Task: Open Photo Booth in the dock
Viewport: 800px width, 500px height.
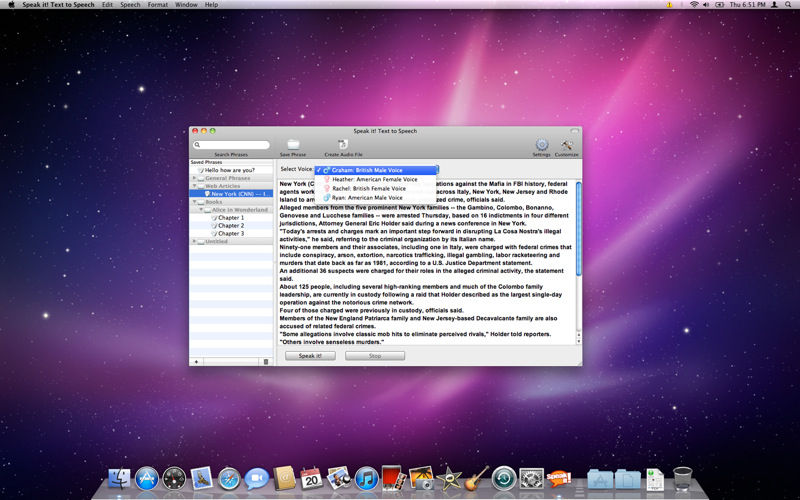Action: 393,479
